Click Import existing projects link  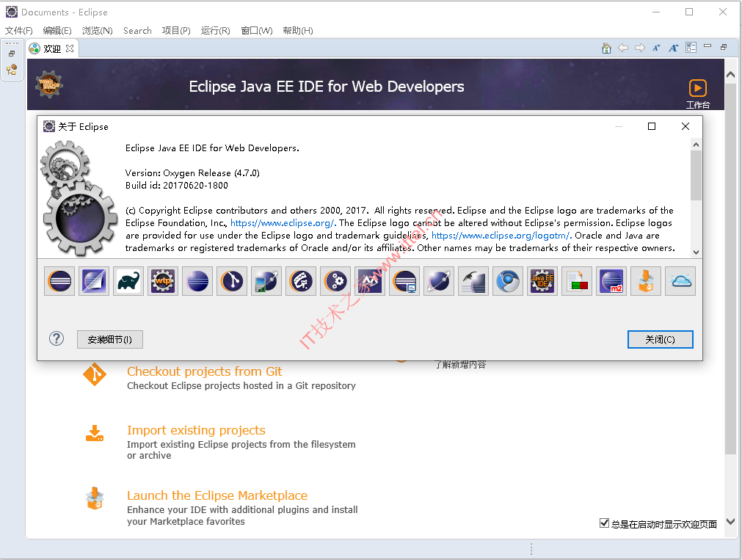[x=196, y=430]
